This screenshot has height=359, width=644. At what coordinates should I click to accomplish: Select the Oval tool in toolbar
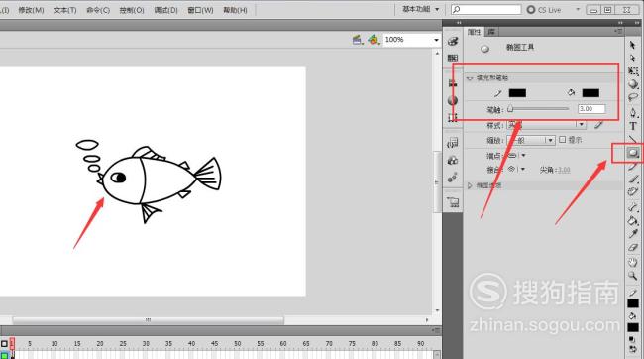pyautogui.click(x=633, y=153)
